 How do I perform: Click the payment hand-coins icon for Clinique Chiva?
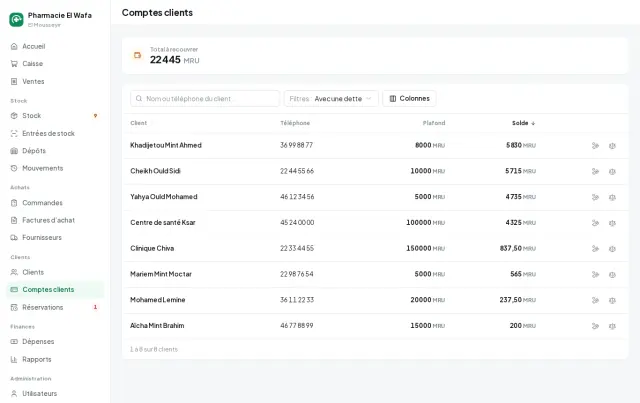595,249
